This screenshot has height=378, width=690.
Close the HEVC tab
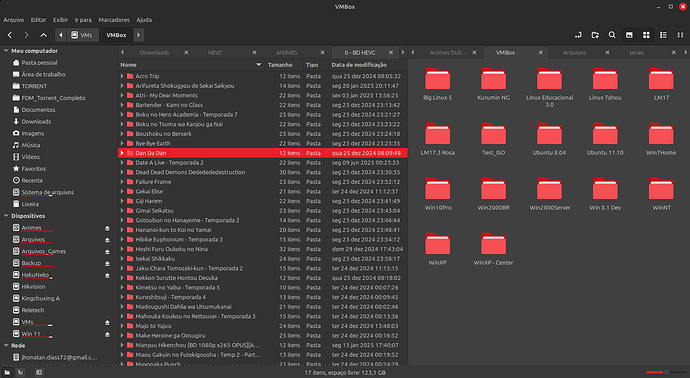pyautogui.click(x=254, y=52)
